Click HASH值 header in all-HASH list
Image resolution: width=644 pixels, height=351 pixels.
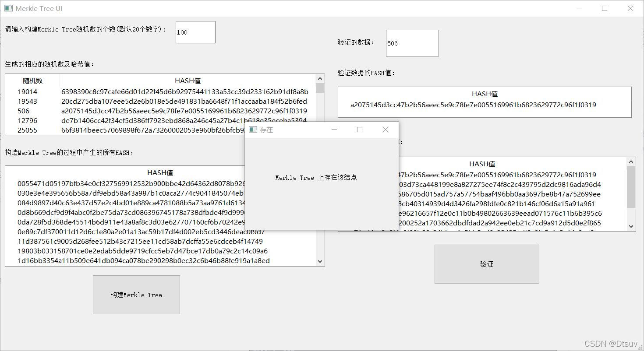tap(160, 172)
